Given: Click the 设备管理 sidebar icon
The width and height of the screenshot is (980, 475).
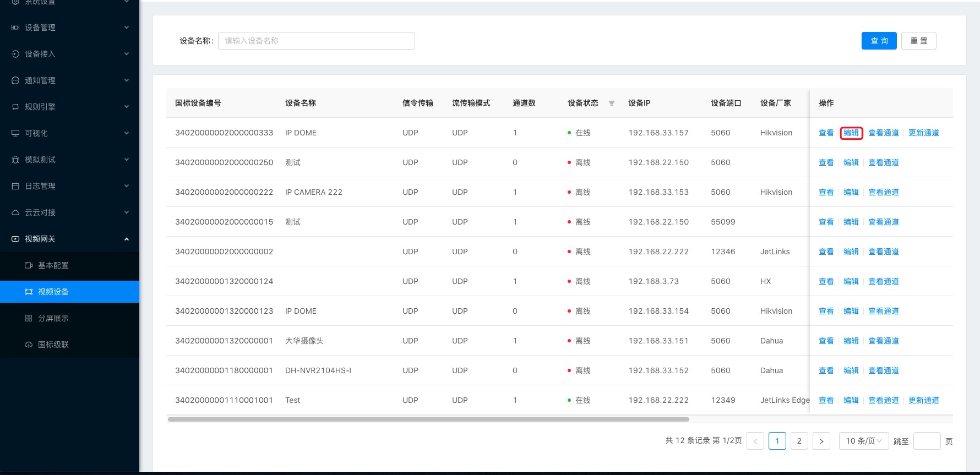Looking at the screenshot, I should pyautogui.click(x=15, y=28).
